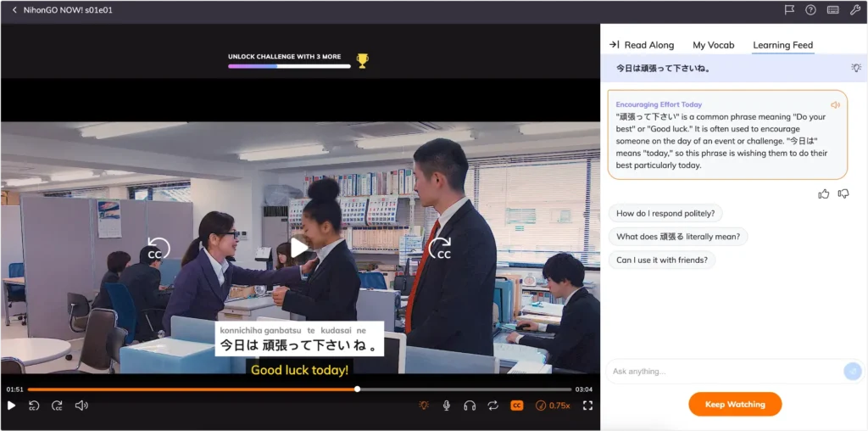Go back using the top-left chevron arrow
Viewport: 868px width, 431px height.
pos(14,10)
